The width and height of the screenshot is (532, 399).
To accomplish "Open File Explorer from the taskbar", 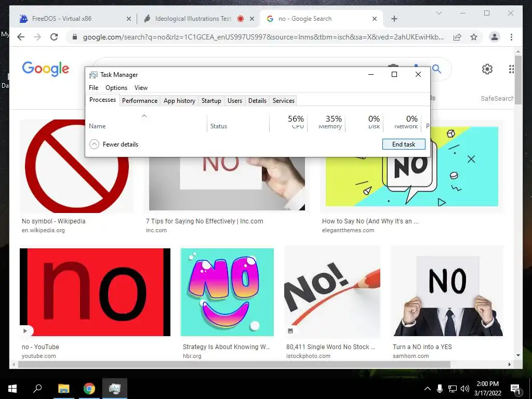I will (63, 389).
